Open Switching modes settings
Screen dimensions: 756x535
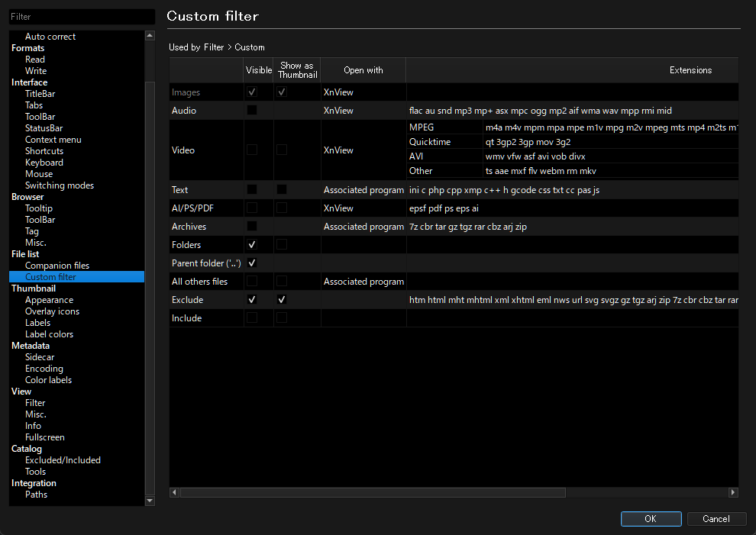[60, 185]
